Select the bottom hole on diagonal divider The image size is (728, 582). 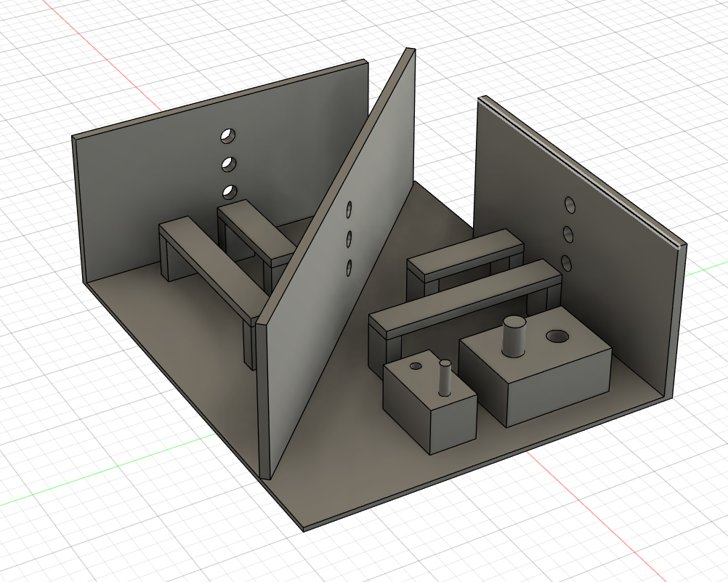point(349,267)
